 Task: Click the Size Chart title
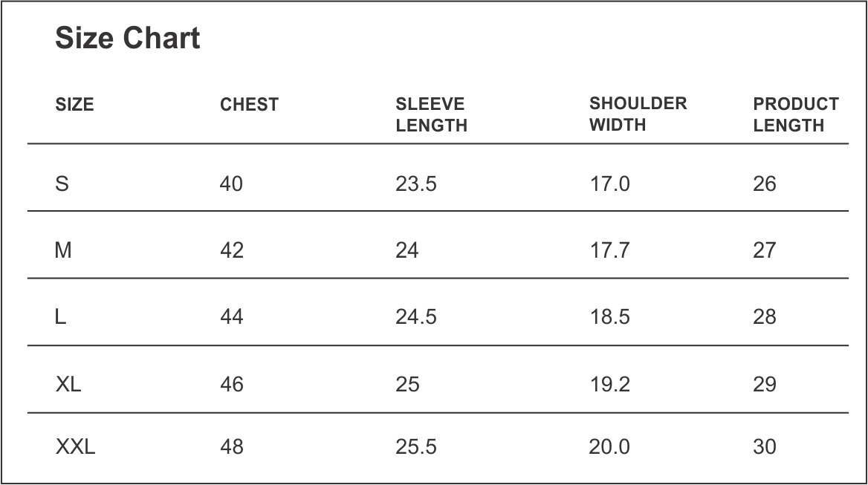coord(127,38)
